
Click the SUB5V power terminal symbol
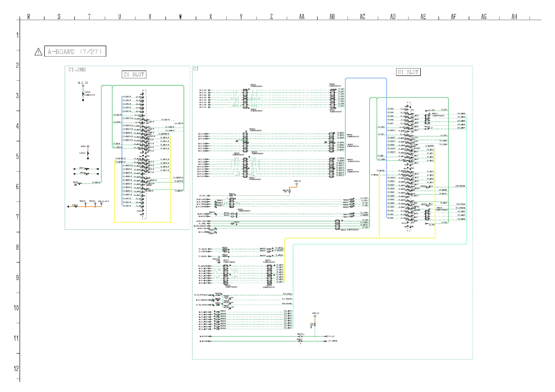88,146
